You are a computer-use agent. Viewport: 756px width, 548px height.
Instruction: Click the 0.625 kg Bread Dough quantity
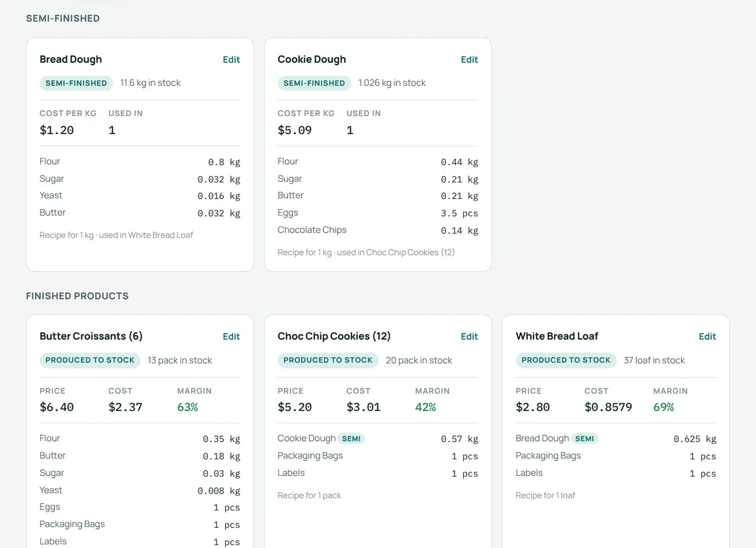coord(695,439)
